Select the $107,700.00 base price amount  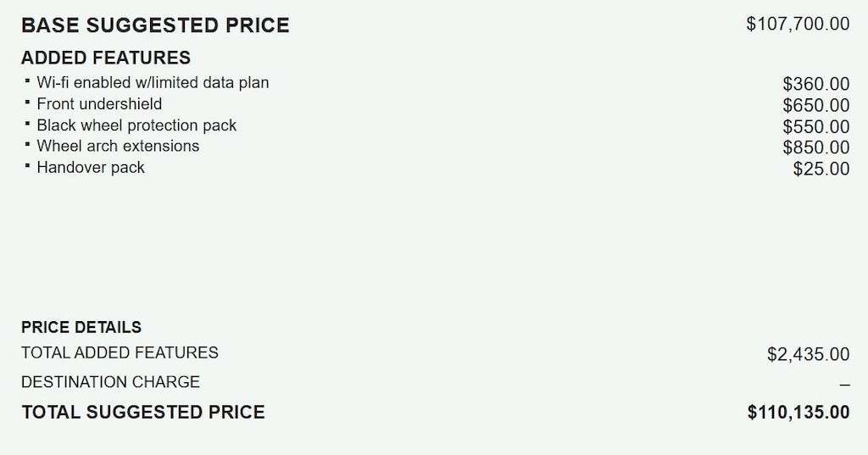click(x=797, y=24)
